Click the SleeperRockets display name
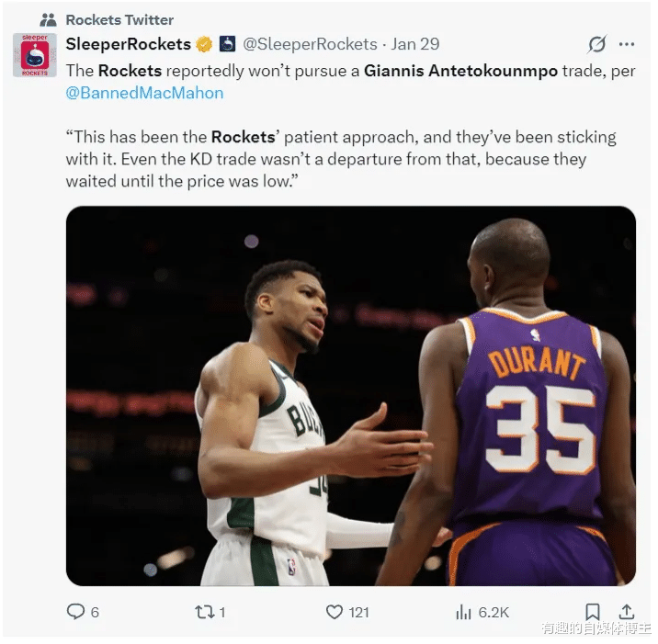Screen dimensions: 658x644 click(129, 44)
